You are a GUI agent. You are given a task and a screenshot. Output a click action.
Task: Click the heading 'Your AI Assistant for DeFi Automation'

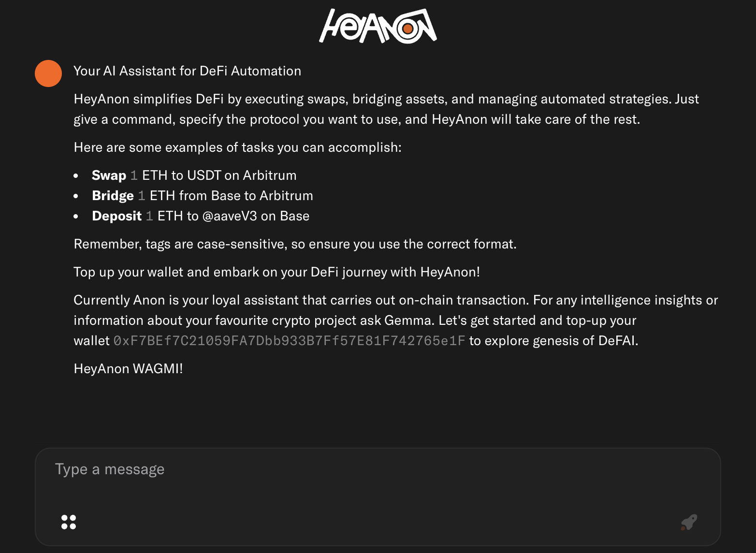pos(187,71)
